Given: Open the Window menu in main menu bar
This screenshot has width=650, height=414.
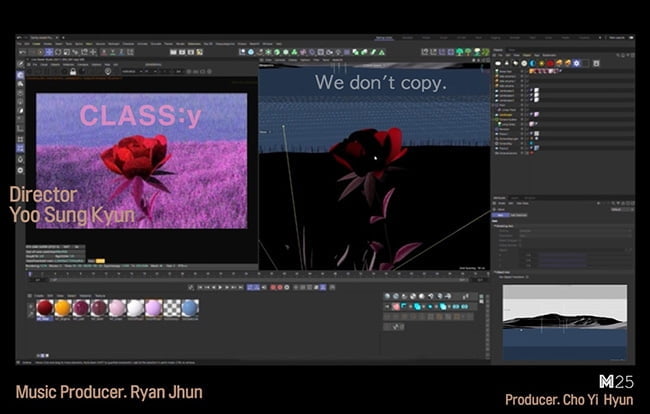Looking at the screenshot, I should 268,44.
